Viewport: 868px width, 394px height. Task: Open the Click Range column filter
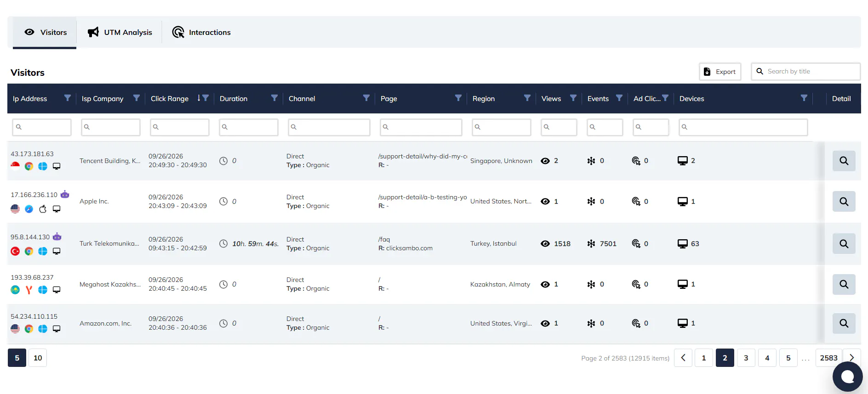pyautogui.click(x=206, y=98)
